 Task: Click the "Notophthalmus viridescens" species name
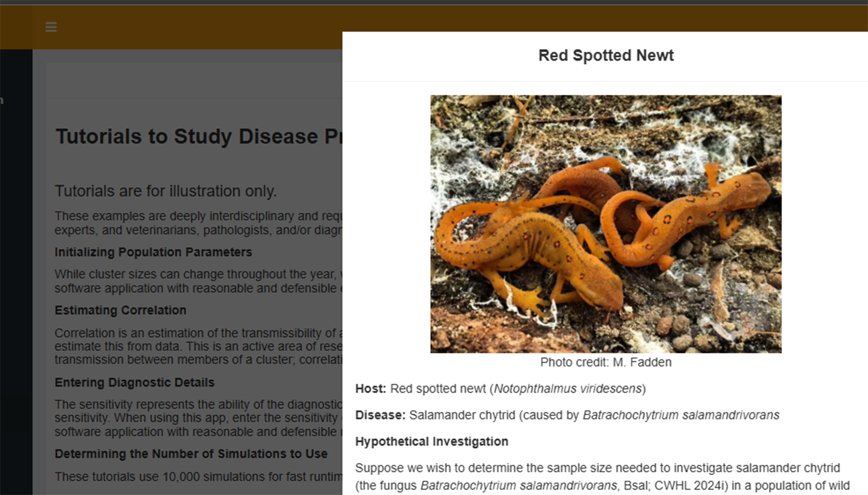567,389
